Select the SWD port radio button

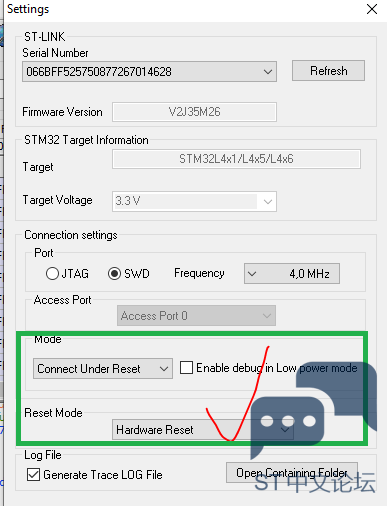[114, 274]
